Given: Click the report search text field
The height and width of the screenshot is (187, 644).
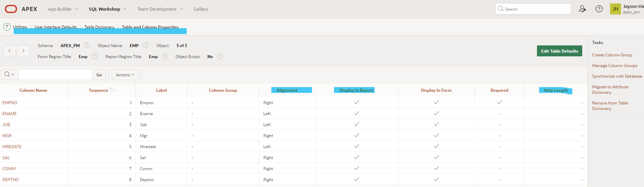Looking at the screenshot, I should (56, 75).
